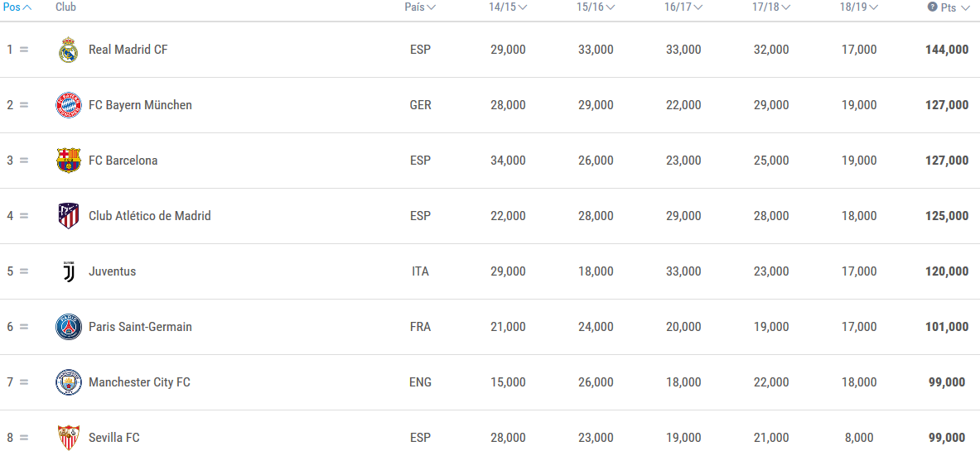Sort by 18/19 season points

click(859, 7)
